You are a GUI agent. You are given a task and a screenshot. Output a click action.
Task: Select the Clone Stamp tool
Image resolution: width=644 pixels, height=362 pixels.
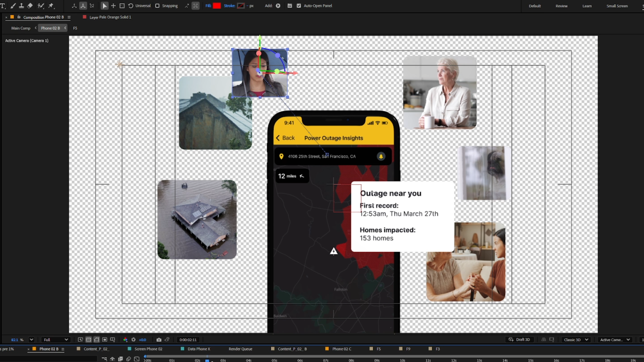tap(21, 6)
